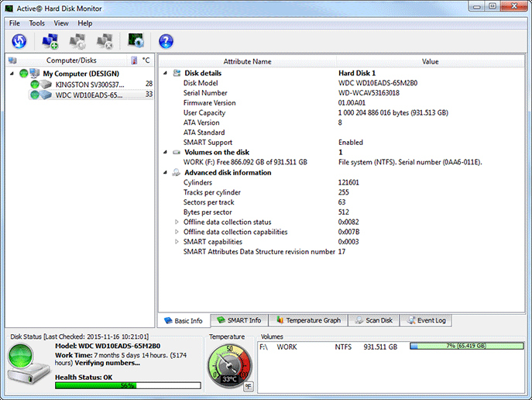The height and width of the screenshot is (400, 532).
Task: Click the Volumes on the disk icon
Action: [177, 152]
